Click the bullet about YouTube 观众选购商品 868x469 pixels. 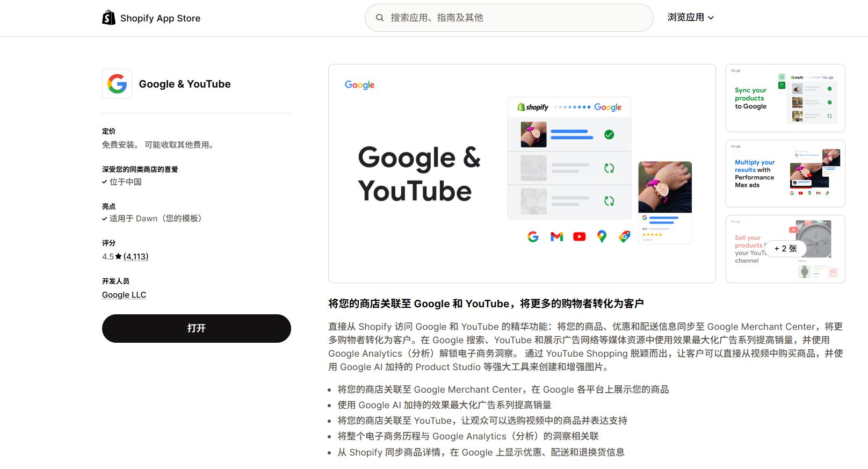click(482, 421)
